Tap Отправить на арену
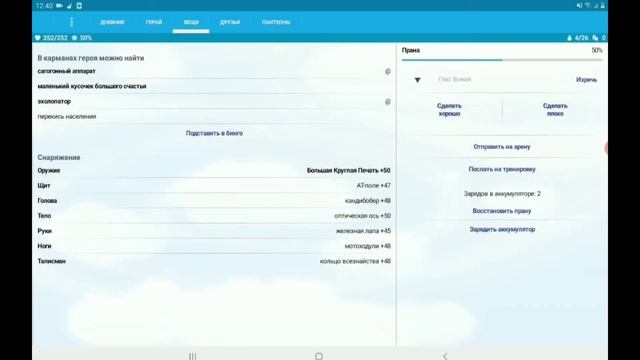The height and width of the screenshot is (360, 640). point(502,147)
